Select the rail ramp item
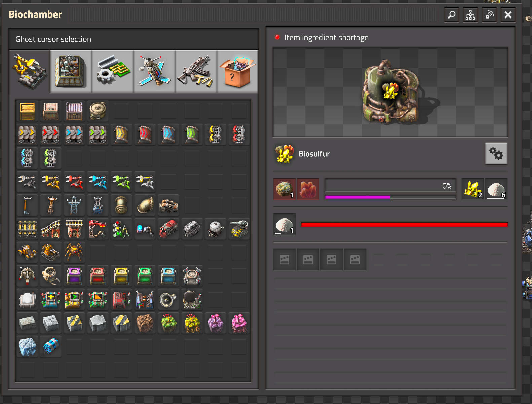This screenshot has width=532, height=404. [x=51, y=229]
